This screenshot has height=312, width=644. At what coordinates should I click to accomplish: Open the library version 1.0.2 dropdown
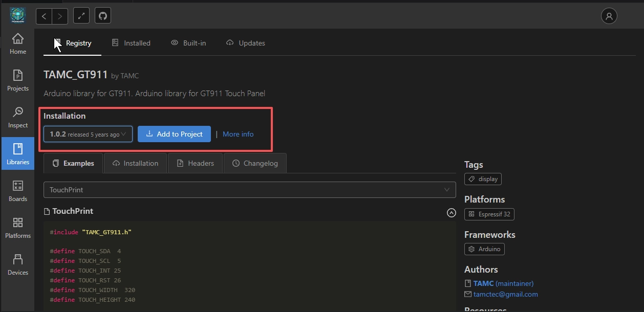point(88,134)
